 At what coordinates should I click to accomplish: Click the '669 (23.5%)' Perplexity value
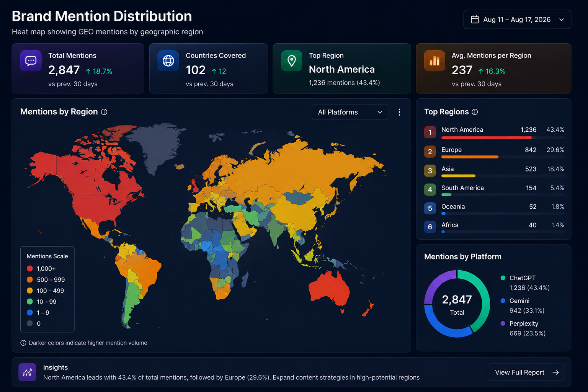click(x=528, y=333)
